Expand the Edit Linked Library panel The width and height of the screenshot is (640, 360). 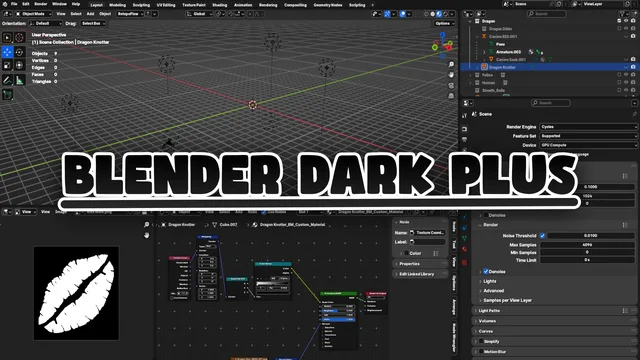tap(420, 274)
